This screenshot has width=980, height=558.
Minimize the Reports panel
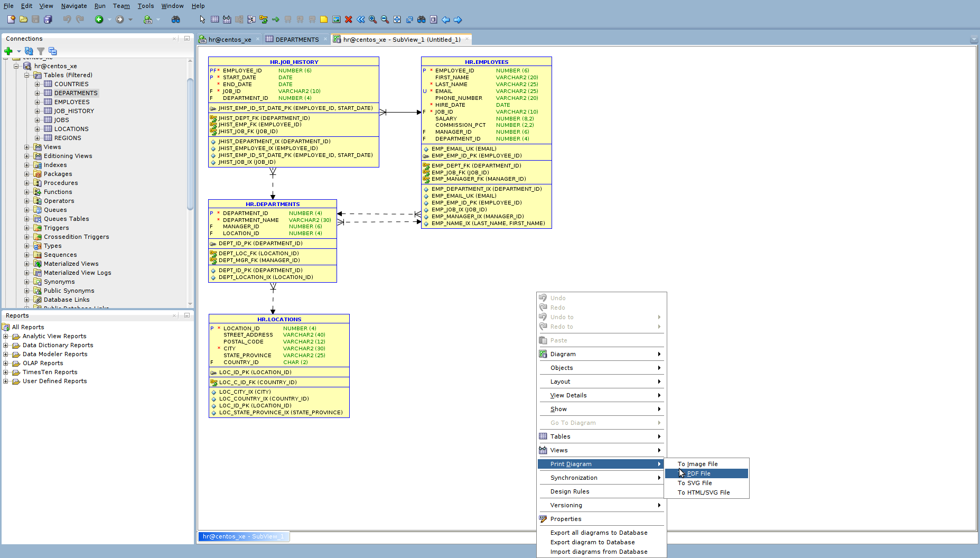(x=186, y=315)
